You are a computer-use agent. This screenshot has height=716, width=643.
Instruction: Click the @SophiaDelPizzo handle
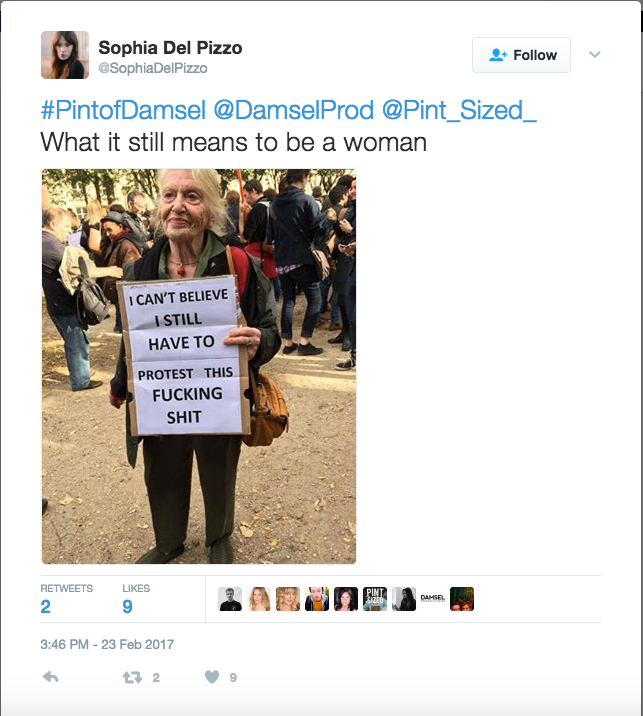153,68
